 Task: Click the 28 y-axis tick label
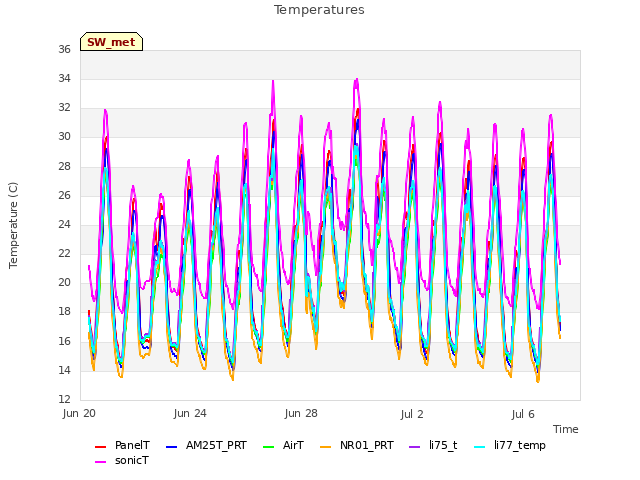[64, 166]
